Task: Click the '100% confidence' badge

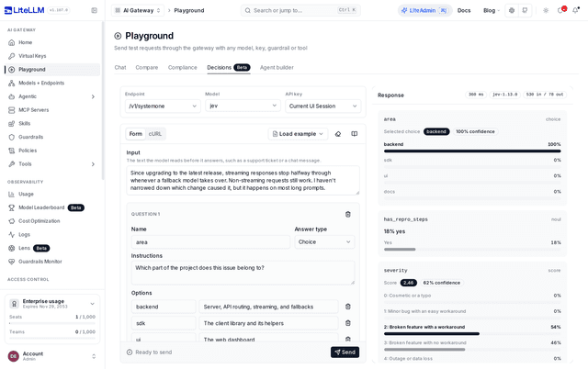Action: pyautogui.click(x=475, y=131)
